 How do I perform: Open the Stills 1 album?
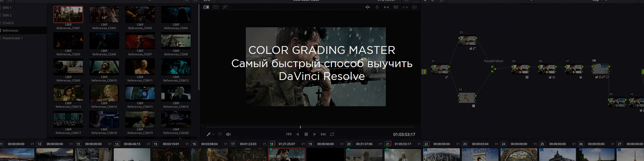[x=7, y=7]
